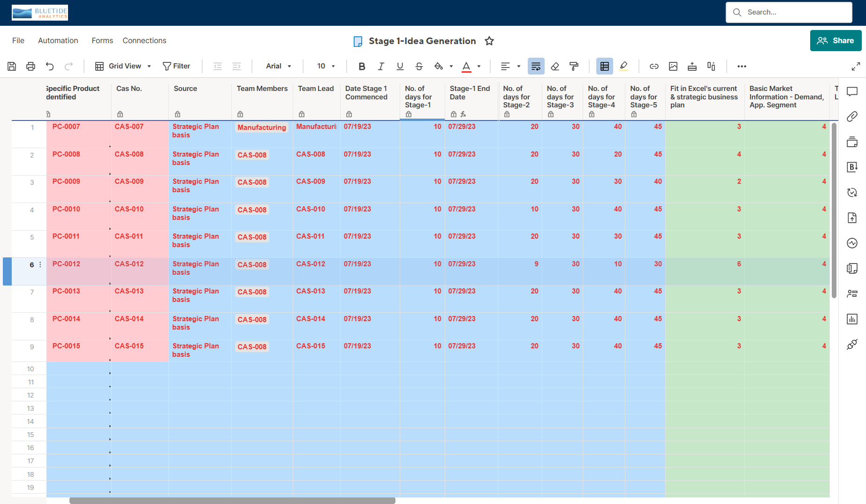Toggle italic text style
This screenshot has height=504, width=866.
click(381, 66)
